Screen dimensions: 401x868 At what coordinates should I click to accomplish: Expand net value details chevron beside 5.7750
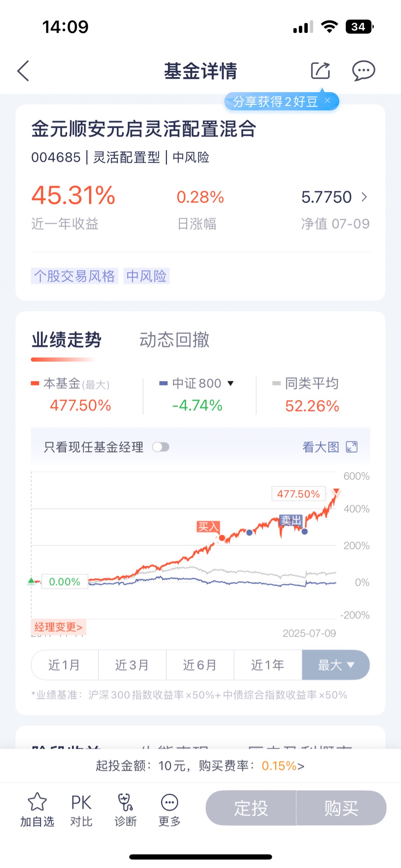coord(364,197)
